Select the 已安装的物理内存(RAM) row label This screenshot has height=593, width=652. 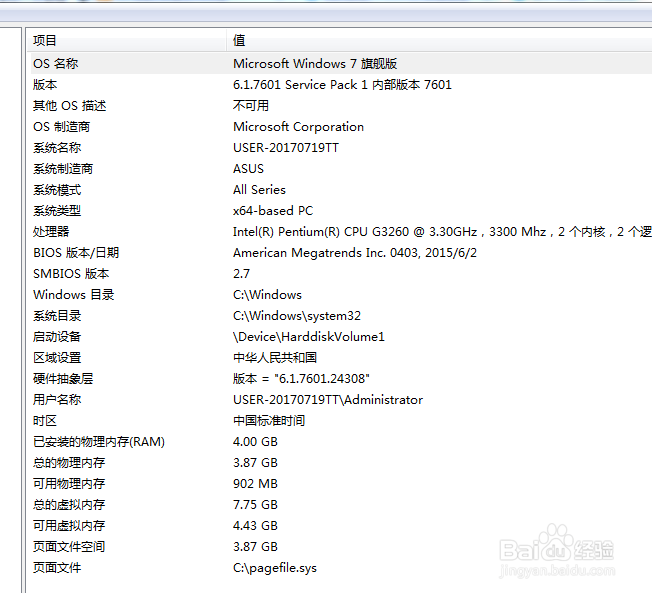99,442
